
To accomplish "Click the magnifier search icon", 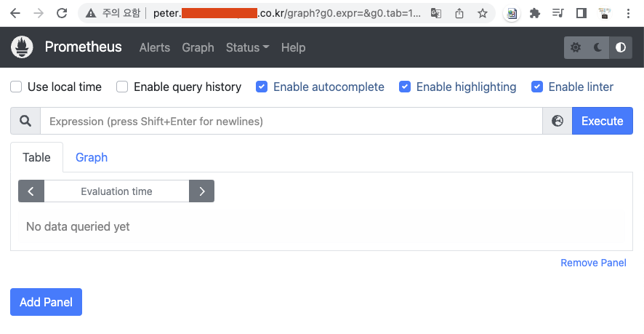I will coord(25,121).
